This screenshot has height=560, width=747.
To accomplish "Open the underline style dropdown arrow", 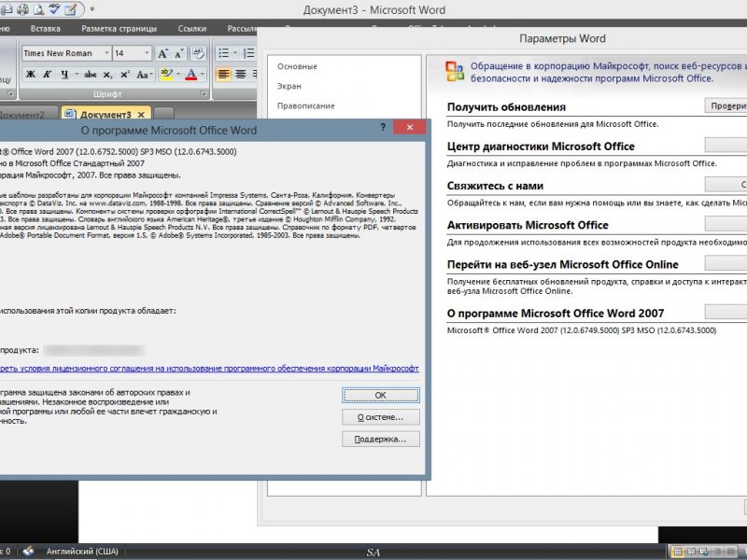I will pyautogui.click(x=77, y=75).
